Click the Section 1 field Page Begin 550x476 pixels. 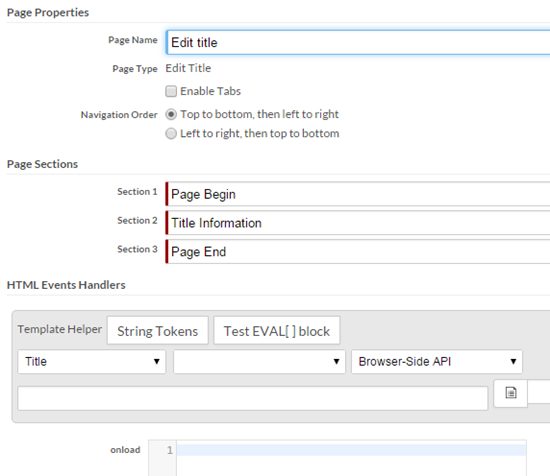358,194
